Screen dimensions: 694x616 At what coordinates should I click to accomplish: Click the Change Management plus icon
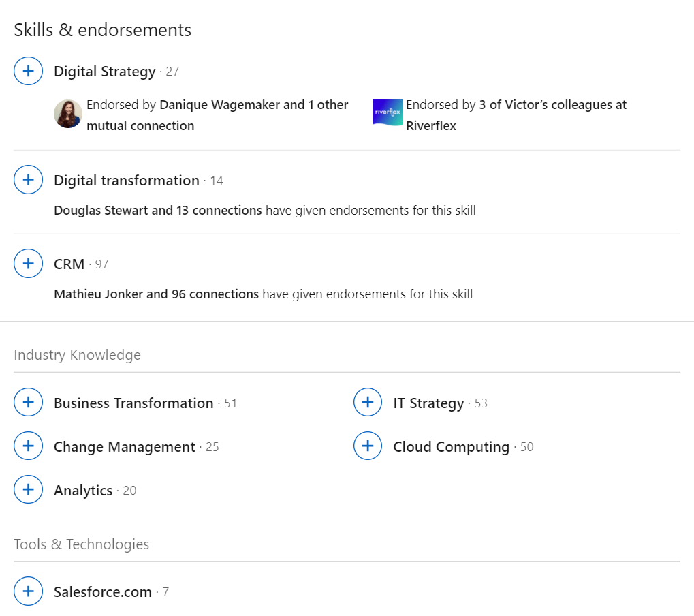28,446
